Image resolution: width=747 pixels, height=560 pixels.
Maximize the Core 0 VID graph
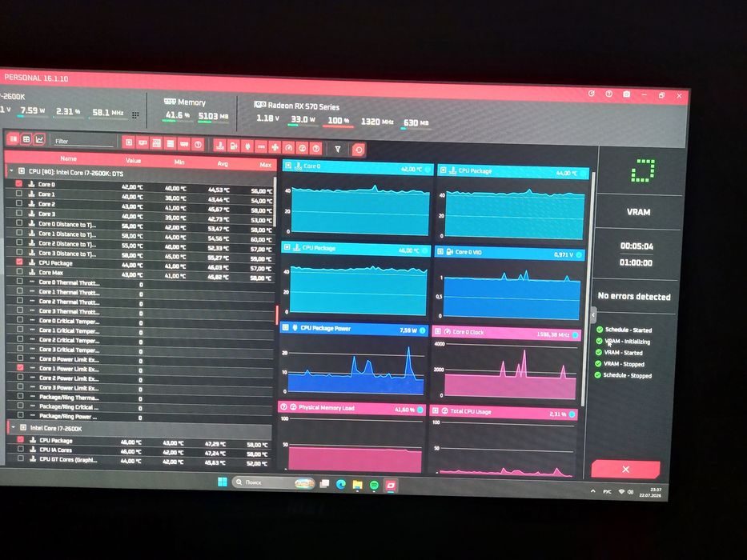click(x=440, y=251)
